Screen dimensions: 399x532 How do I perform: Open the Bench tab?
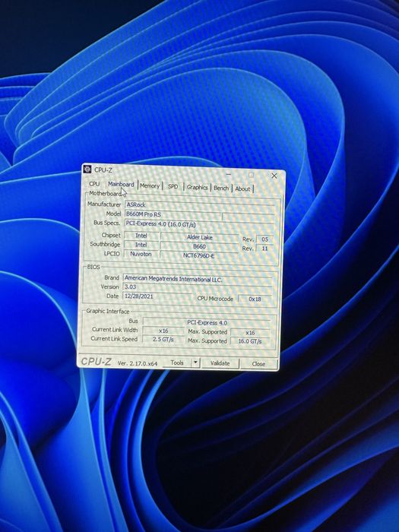(x=221, y=188)
